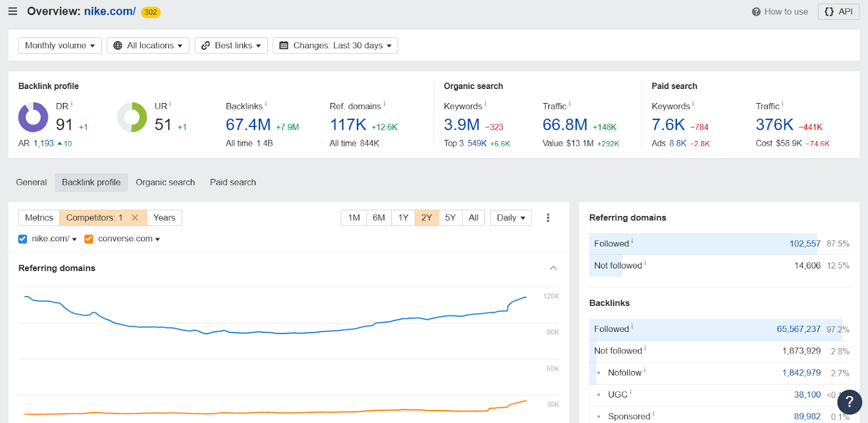Image resolution: width=868 pixels, height=423 pixels.
Task: Open the Competitors: 1 option
Action: pyautogui.click(x=94, y=217)
